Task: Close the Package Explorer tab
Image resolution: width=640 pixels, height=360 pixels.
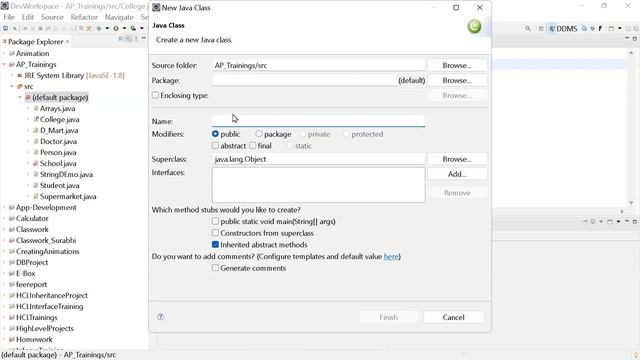Action: click(x=67, y=42)
